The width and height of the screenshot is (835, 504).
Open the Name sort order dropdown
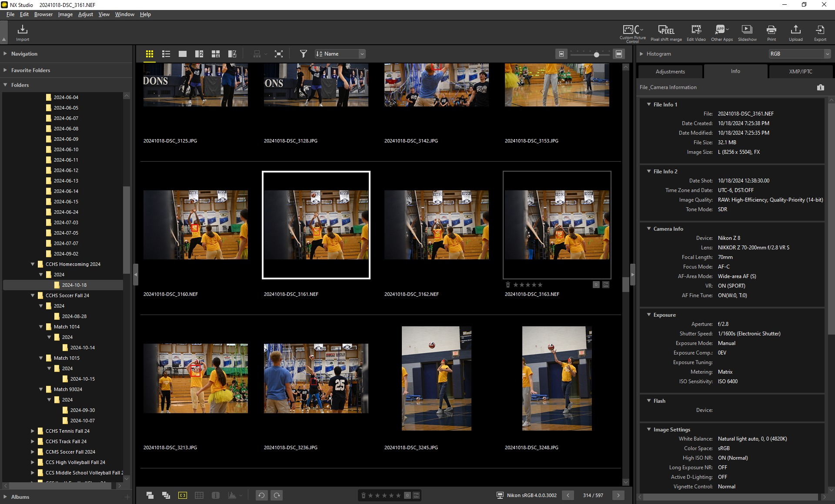(x=340, y=54)
